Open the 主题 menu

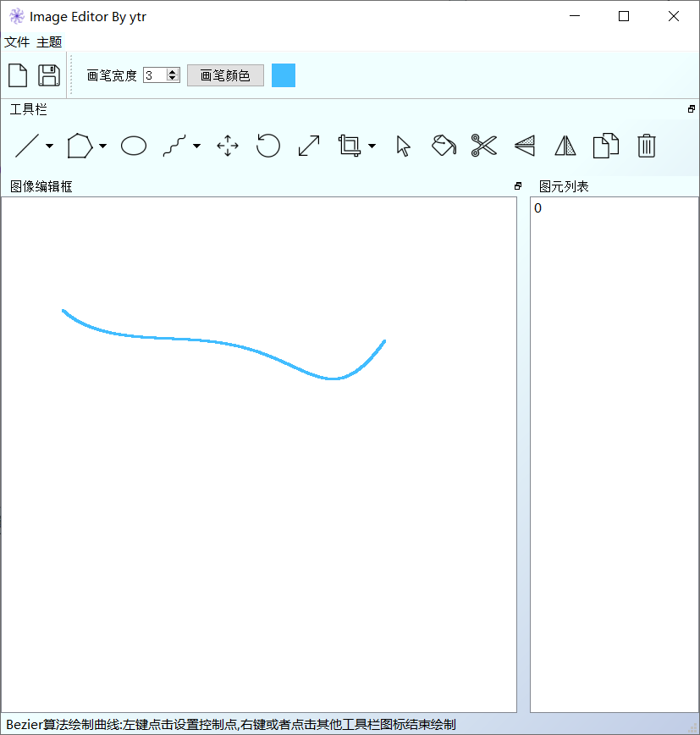49,42
